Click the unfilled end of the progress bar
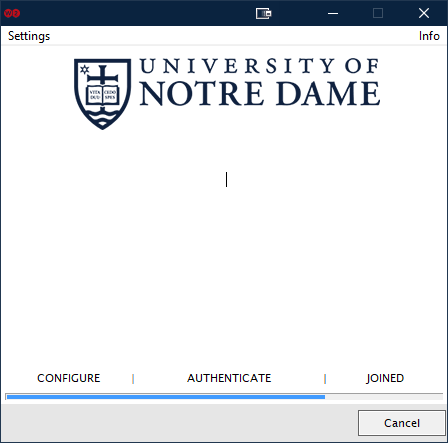 pos(384,397)
